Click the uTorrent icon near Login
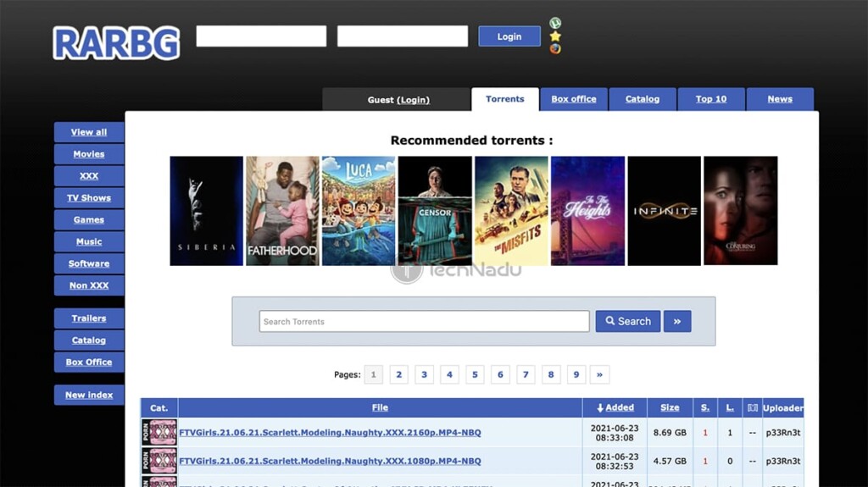 click(x=555, y=23)
